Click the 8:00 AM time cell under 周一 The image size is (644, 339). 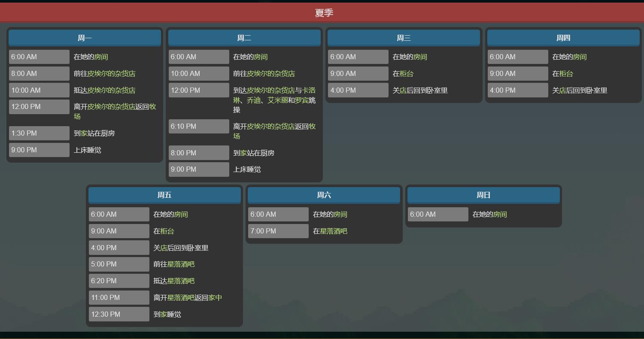pyautogui.click(x=39, y=73)
